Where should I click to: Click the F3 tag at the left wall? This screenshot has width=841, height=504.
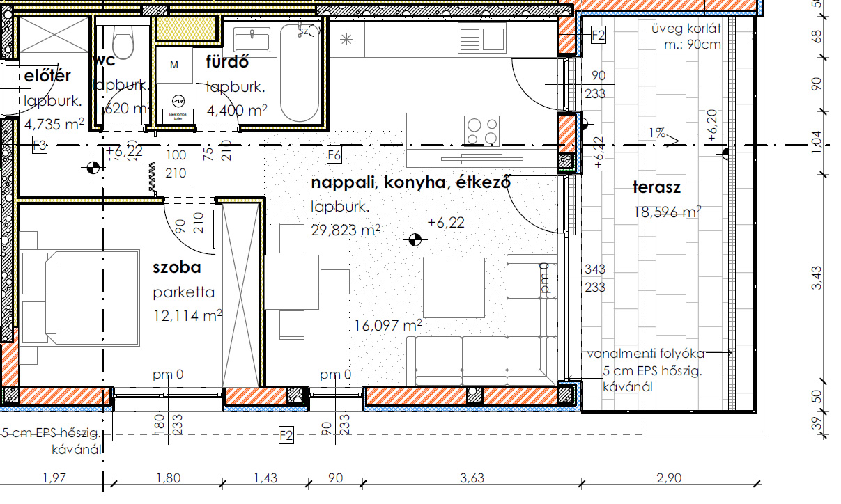click(x=40, y=145)
